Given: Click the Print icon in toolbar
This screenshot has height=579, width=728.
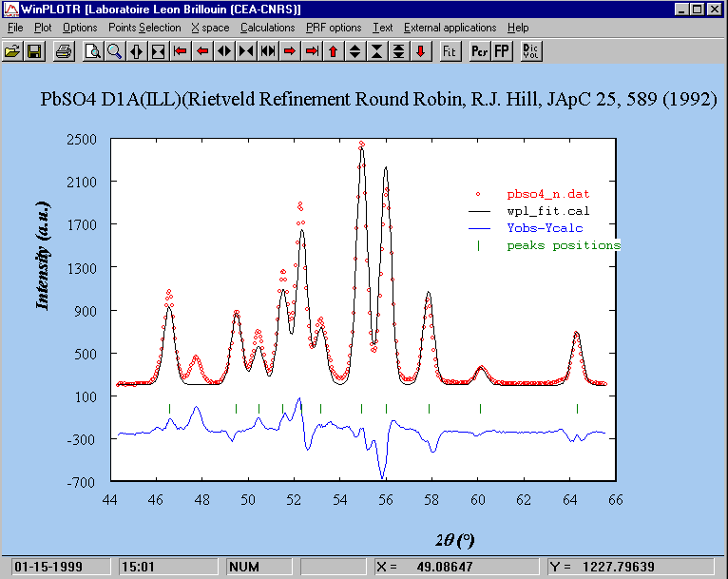Looking at the screenshot, I should (63, 50).
